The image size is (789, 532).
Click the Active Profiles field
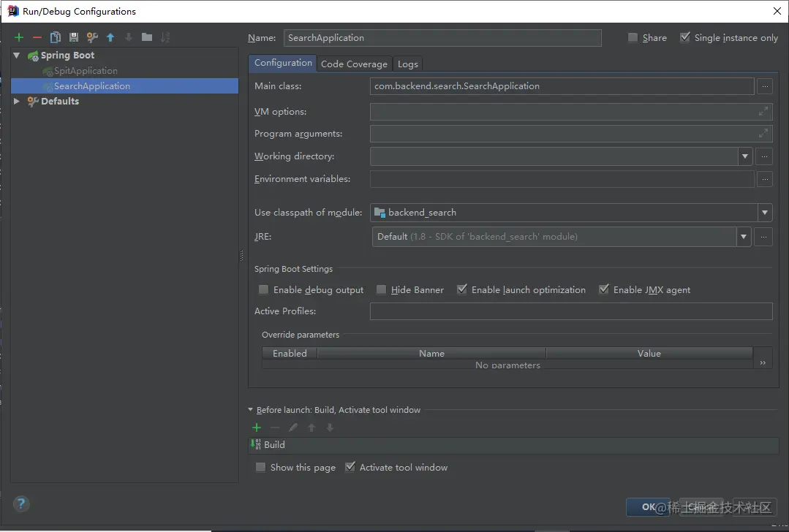[x=571, y=311]
